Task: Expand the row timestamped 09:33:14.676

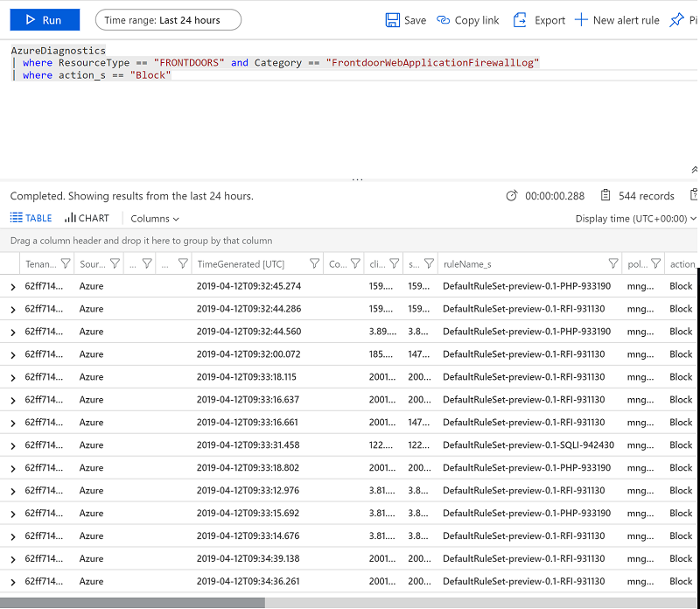Action: pos(13,536)
